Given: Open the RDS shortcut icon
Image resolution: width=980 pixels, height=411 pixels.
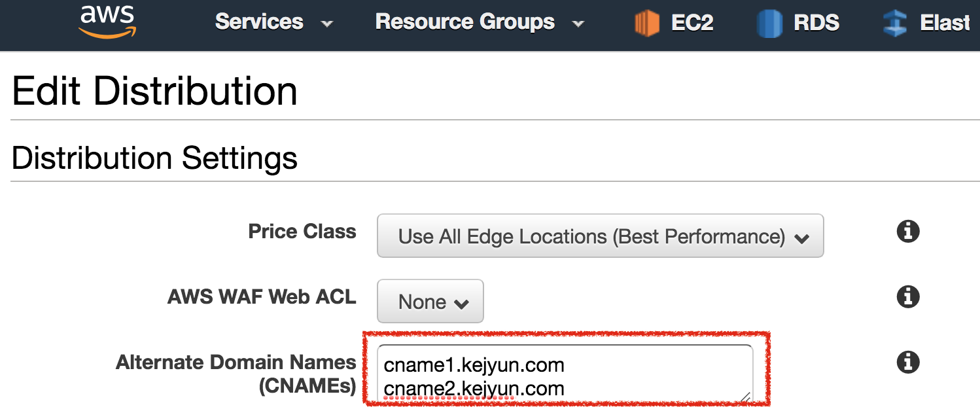Looking at the screenshot, I should point(769,24).
